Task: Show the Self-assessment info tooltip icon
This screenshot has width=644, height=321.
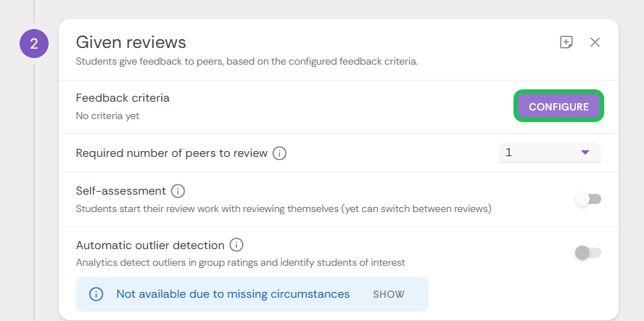Action: pos(178,192)
